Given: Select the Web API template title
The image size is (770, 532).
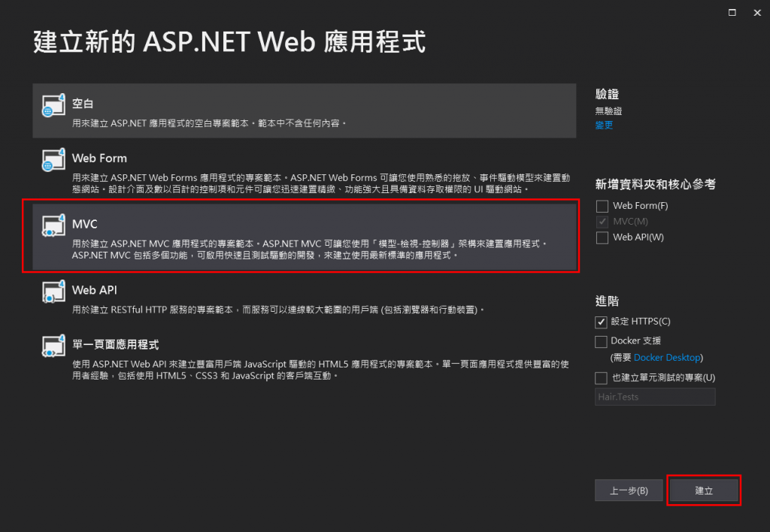Looking at the screenshot, I should tap(94, 290).
